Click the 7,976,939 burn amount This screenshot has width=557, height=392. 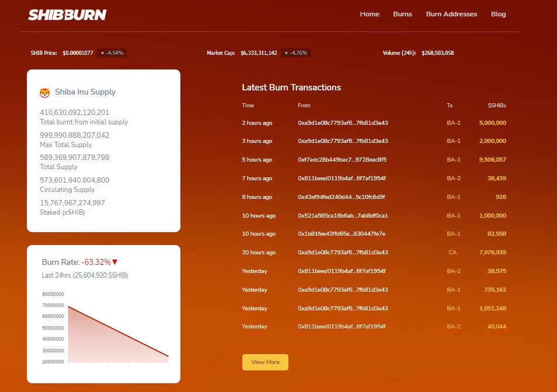click(x=493, y=252)
